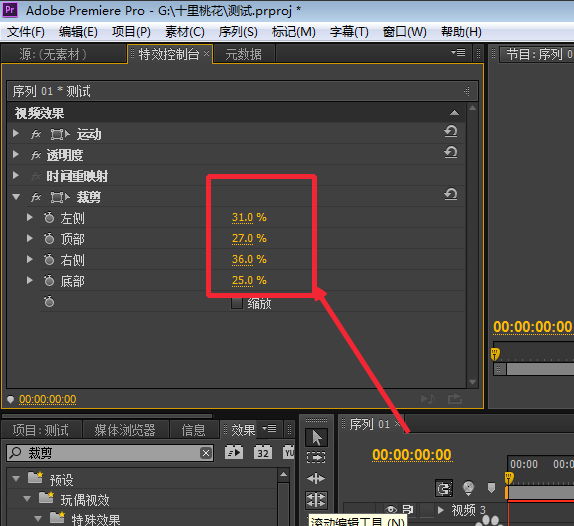Open the 效果 panel menu
Screen dimensions: 574x526
click(269, 428)
